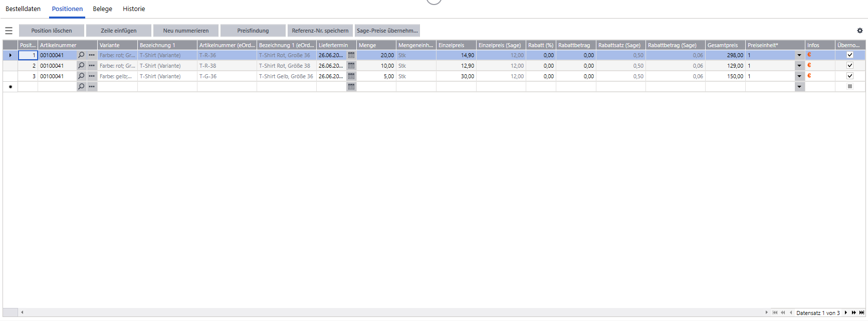Image resolution: width=868 pixels, height=321 pixels.
Task: Go to first record navigation arrow
Action: point(775,312)
